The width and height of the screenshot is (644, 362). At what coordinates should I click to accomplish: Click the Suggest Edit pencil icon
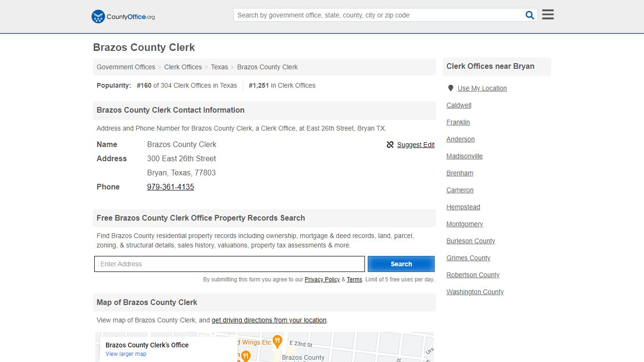point(390,145)
